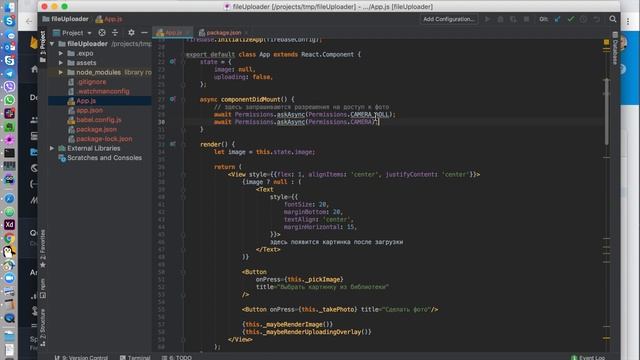Hide the Project panel with minus icon
This screenshot has width=640, height=360.
pyautogui.click(x=144, y=33)
